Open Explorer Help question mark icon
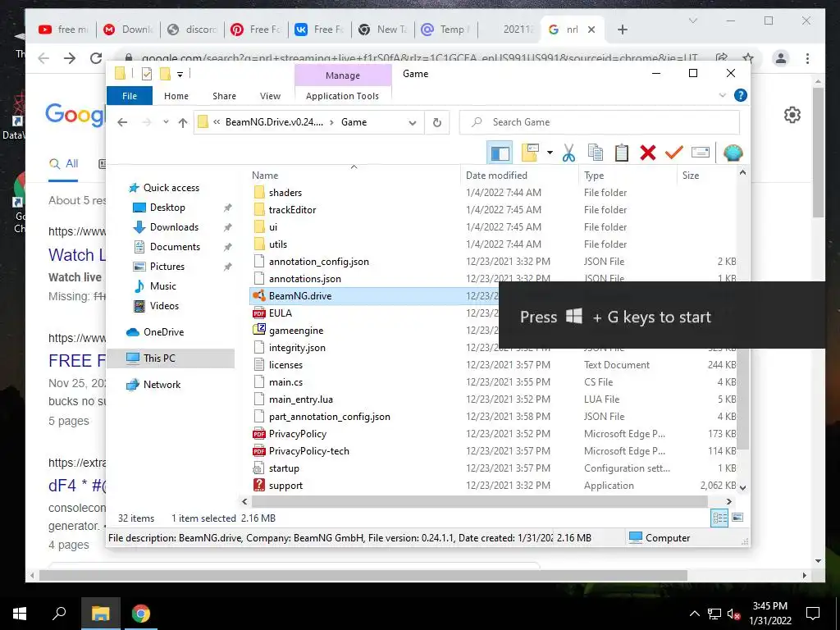 tap(741, 95)
